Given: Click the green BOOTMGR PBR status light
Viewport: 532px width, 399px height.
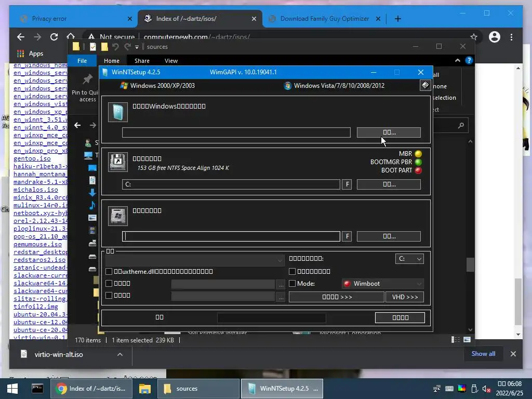Looking at the screenshot, I should (418, 162).
